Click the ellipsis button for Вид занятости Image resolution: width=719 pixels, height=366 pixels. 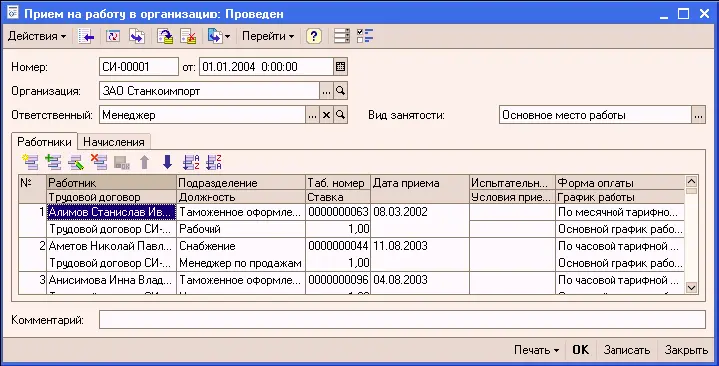tap(698, 115)
